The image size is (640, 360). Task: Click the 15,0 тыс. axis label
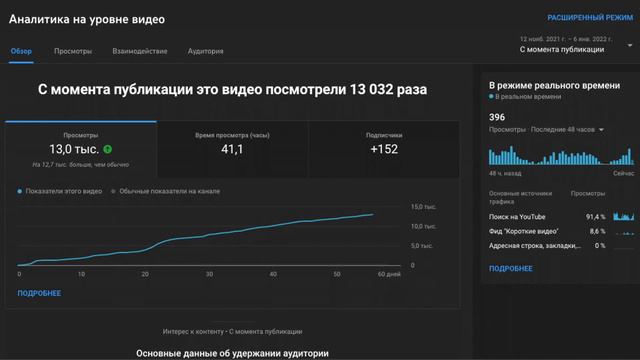423,207
